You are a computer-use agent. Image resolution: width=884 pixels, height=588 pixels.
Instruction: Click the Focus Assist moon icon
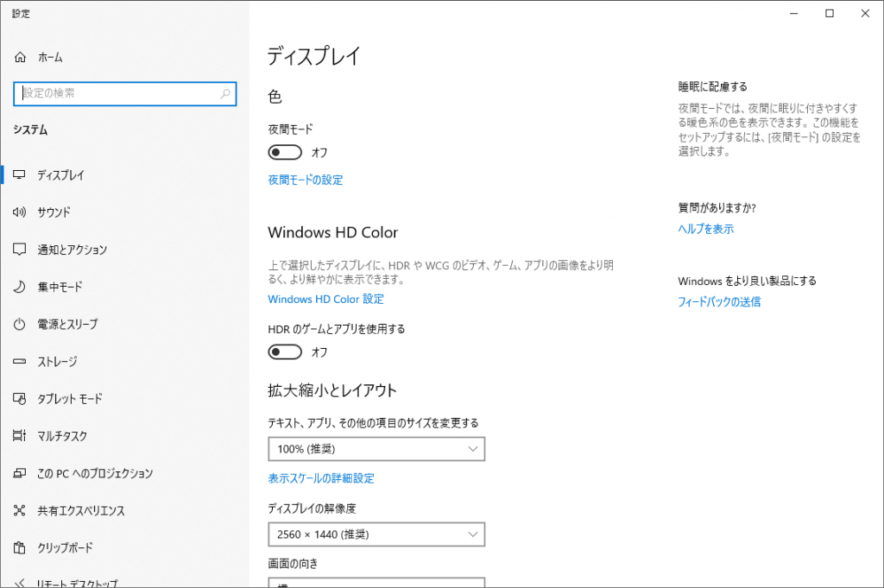20,287
